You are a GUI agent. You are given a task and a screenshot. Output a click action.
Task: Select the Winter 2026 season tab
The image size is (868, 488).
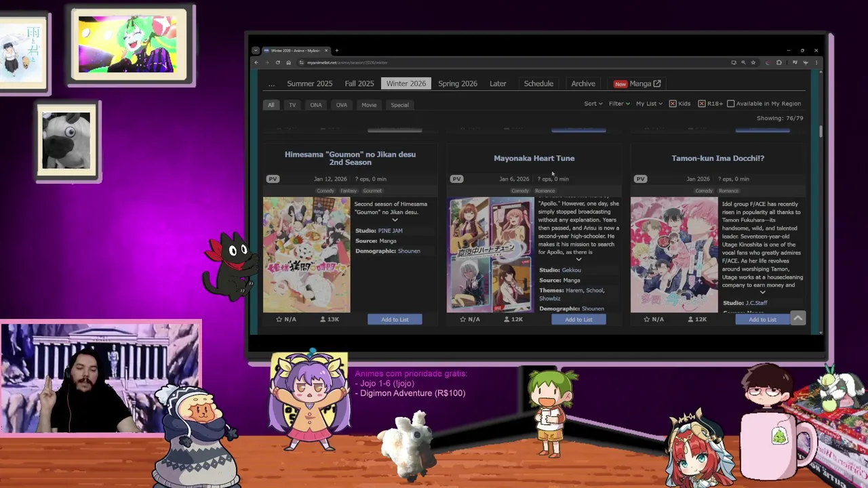(406, 83)
